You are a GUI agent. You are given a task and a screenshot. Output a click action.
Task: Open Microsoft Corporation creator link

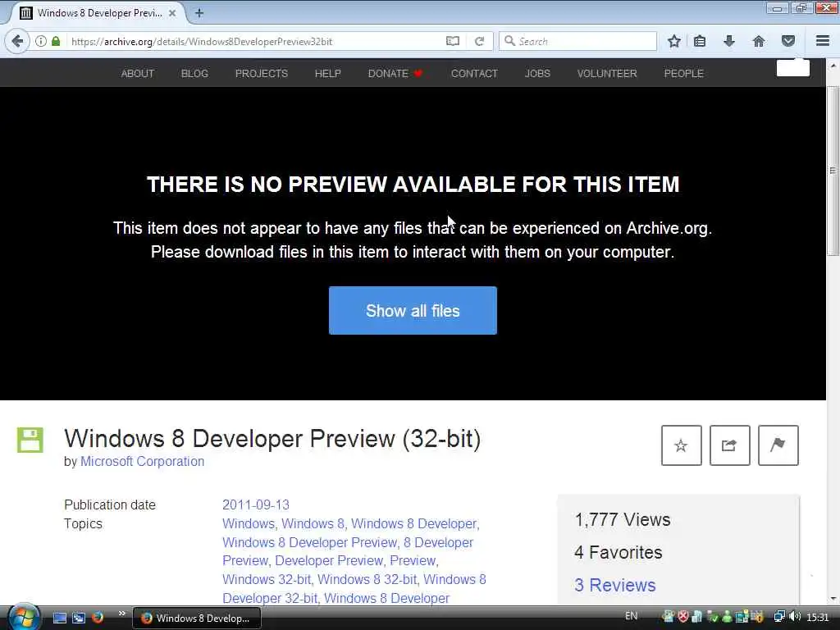(x=142, y=461)
